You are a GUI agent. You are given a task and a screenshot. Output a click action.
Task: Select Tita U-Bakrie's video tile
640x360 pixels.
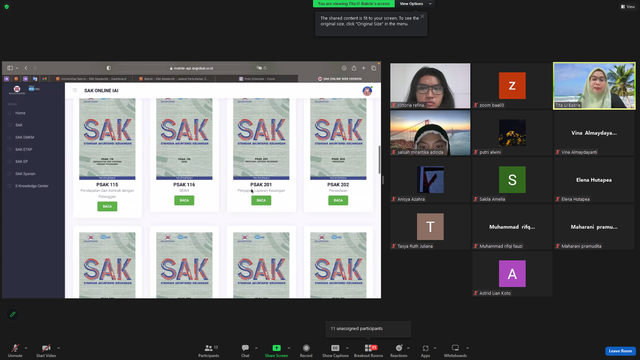[594, 86]
